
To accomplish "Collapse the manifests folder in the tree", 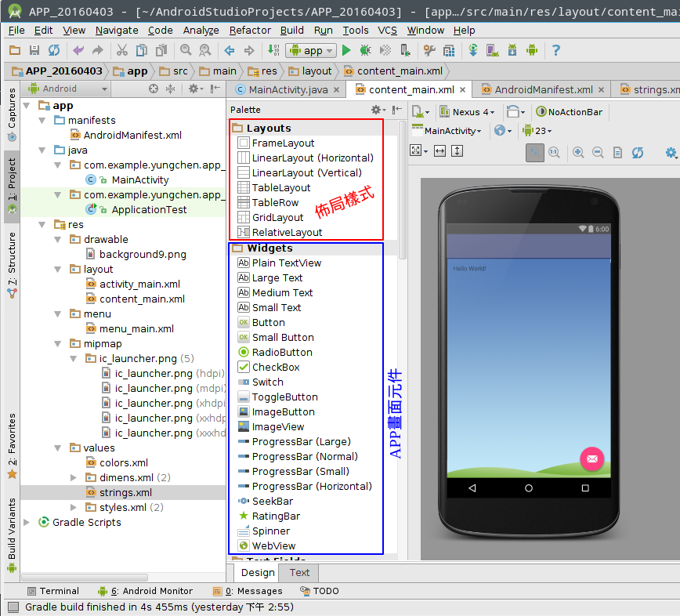I will [x=42, y=121].
